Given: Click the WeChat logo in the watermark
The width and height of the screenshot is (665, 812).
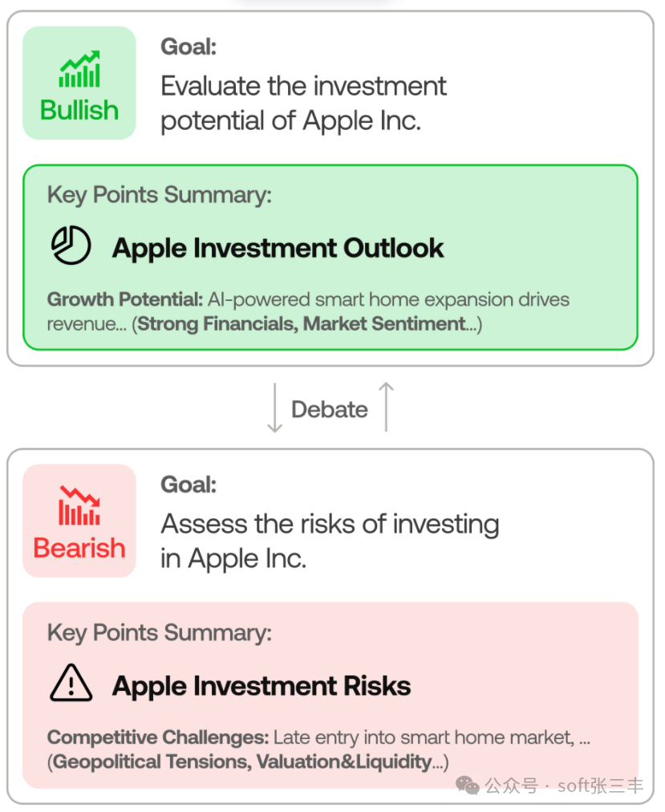Looking at the screenshot, I should [468, 786].
